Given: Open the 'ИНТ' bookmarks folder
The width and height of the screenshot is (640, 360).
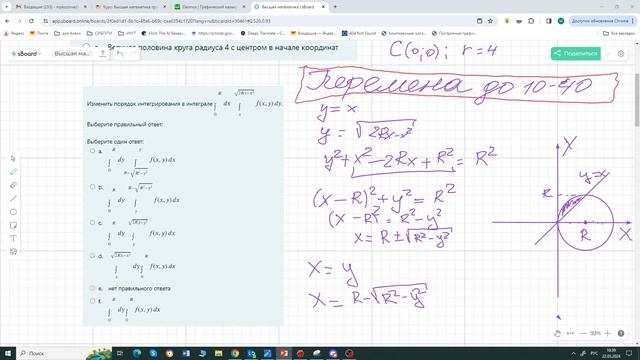Looking at the screenshot, I should tap(127, 33).
